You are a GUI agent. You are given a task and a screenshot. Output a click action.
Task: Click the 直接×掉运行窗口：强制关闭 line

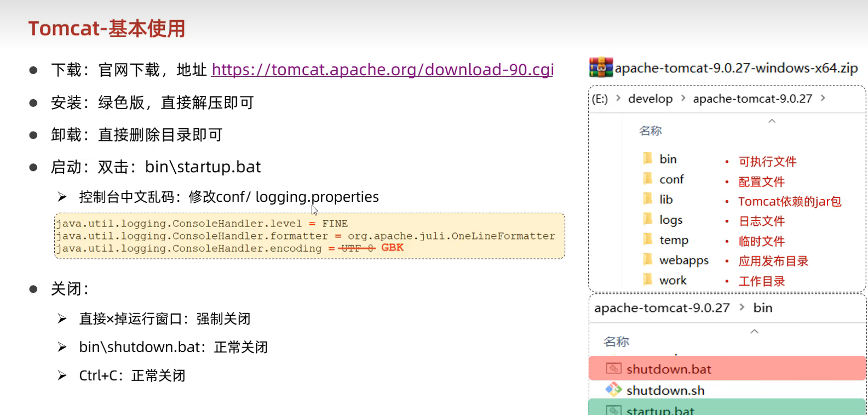point(165,319)
